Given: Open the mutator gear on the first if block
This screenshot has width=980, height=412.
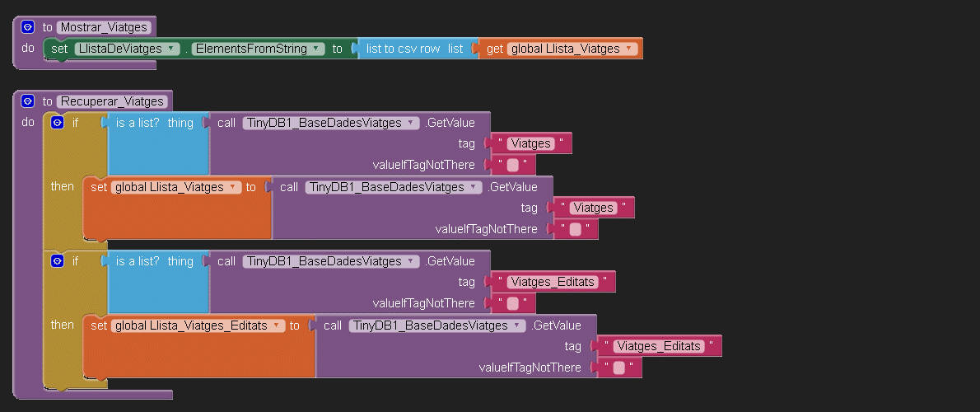Looking at the screenshot, I should point(58,123).
